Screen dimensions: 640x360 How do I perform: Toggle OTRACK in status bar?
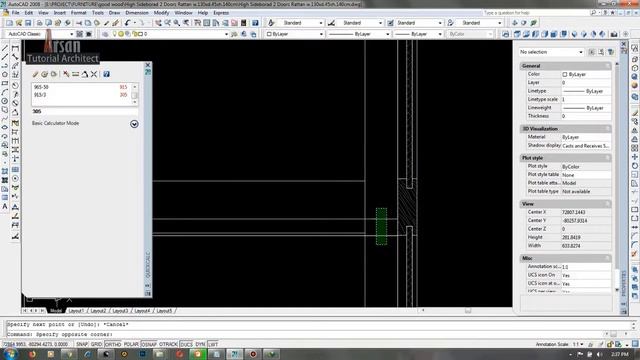pos(168,344)
